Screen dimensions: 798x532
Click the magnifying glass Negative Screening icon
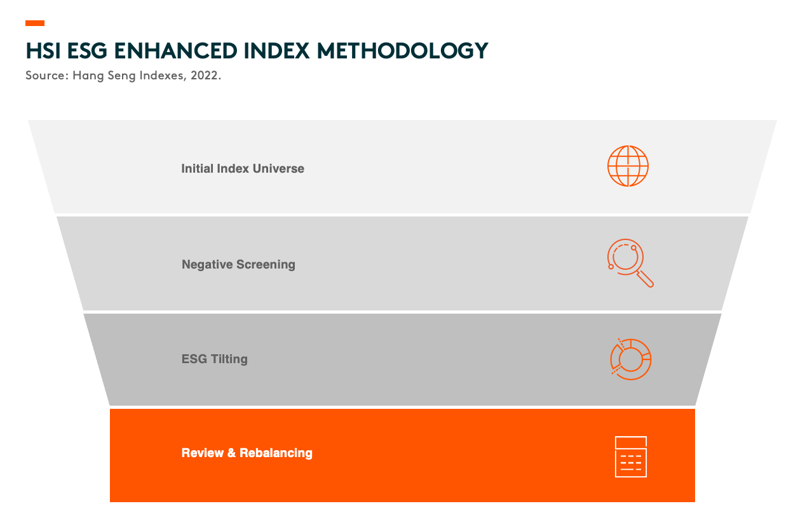(x=630, y=263)
